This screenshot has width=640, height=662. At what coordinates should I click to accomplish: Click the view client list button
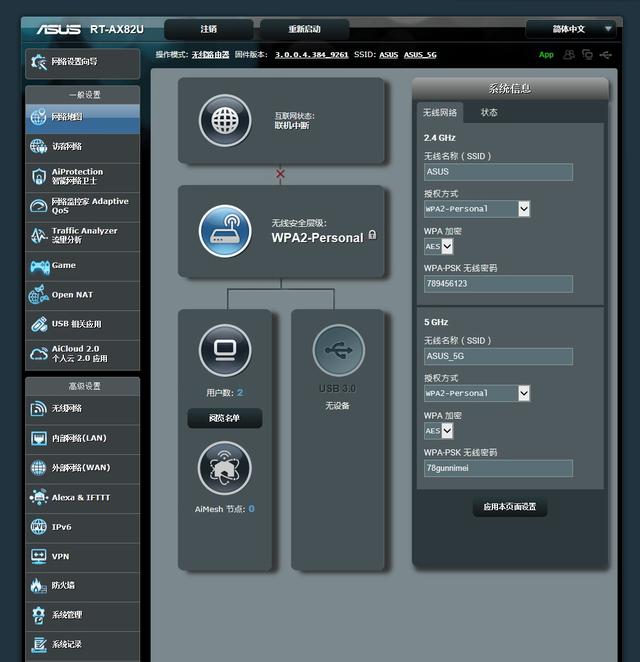(225, 418)
